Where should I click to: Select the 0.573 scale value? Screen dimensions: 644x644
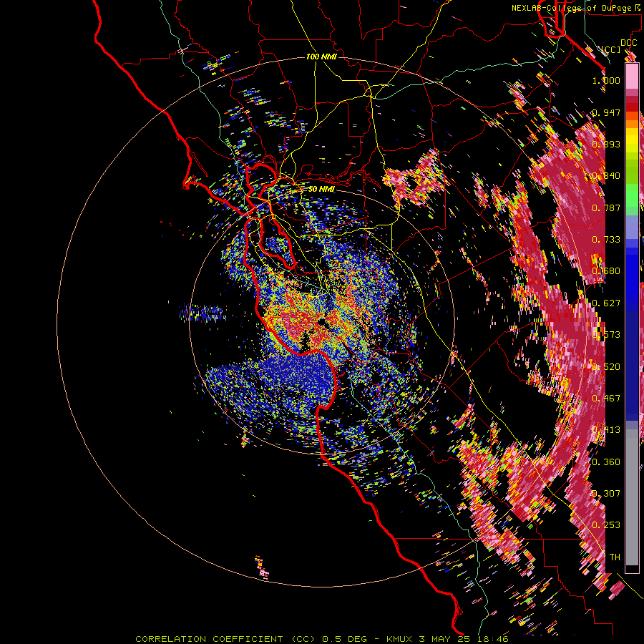[606, 335]
